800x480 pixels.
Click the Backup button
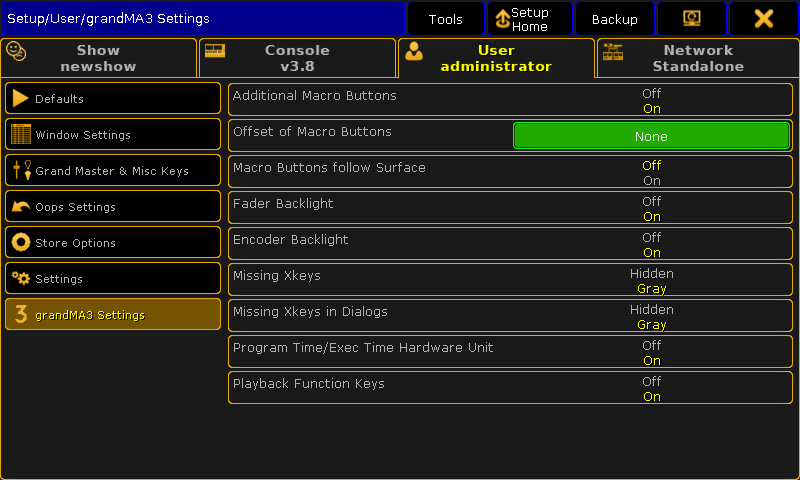pyautogui.click(x=615, y=19)
